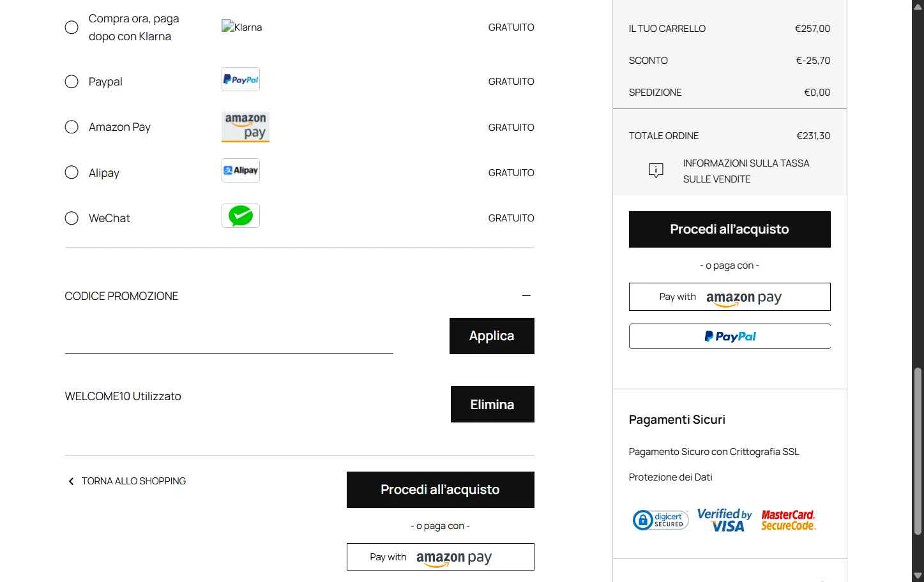Click the Verified by Visa badge
924x582 pixels.
pos(724,520)
